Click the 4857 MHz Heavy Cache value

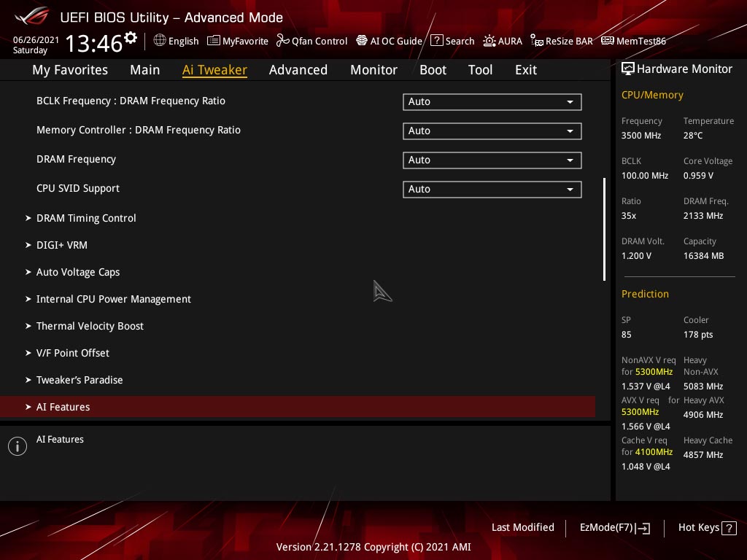pyautogui.click(x=703, y=455)
